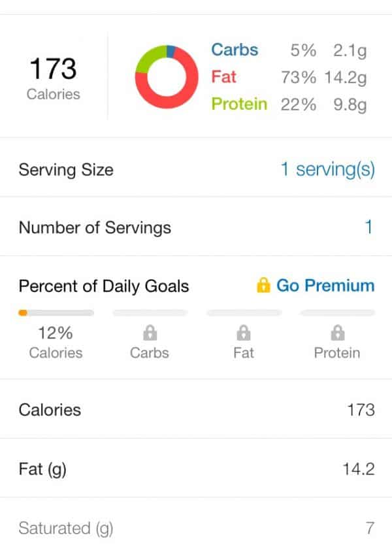392x545 pixels.
Task: Tap the Fat 73% legend entry
Action: pyautogui.click(x=288, y=77)
